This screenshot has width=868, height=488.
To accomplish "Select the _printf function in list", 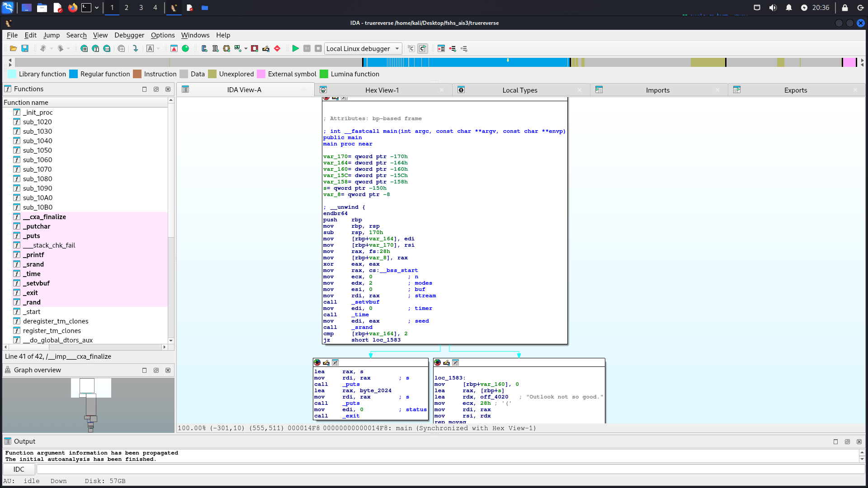I will point(33,255).
